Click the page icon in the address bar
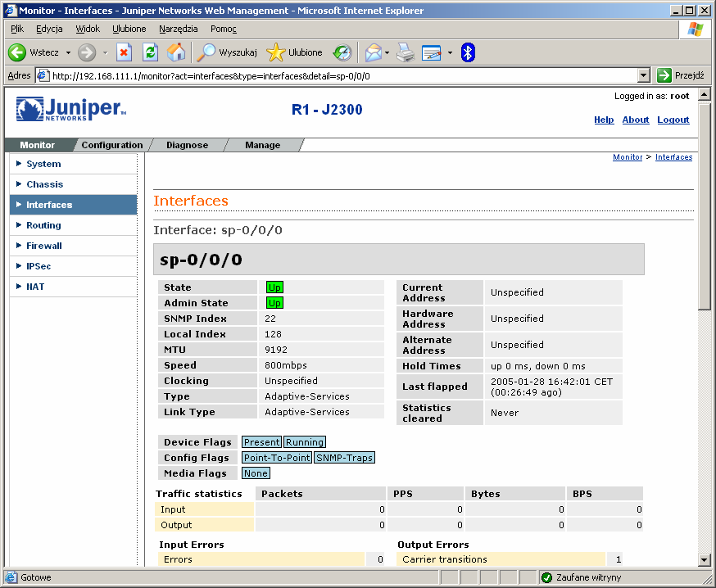Viewport: 716px width, 588px height. pos(43,75)
